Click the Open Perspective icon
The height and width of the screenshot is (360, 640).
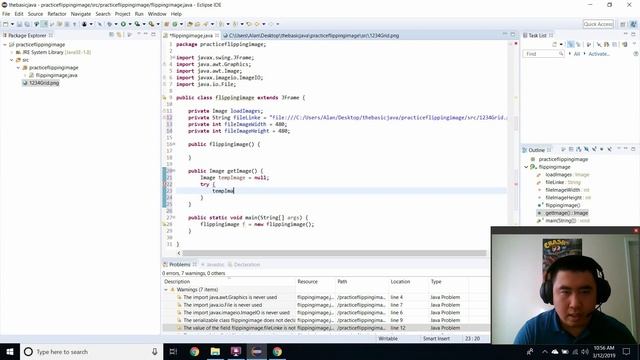click(x=623, y=24)
